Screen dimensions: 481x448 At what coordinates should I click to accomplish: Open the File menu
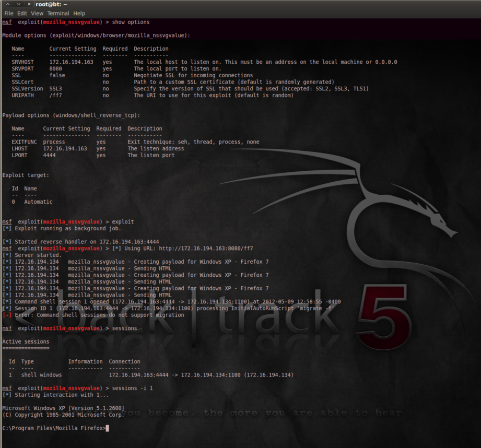8,14
